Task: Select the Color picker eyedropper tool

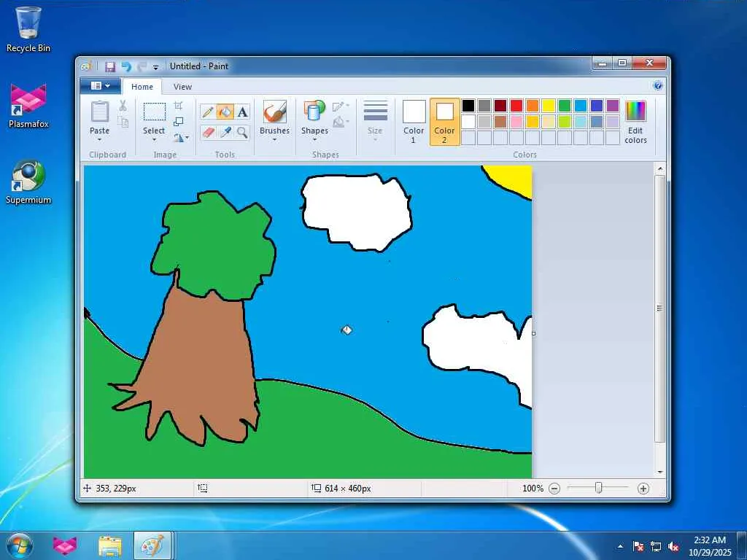Action: click(x=225, y=132)
